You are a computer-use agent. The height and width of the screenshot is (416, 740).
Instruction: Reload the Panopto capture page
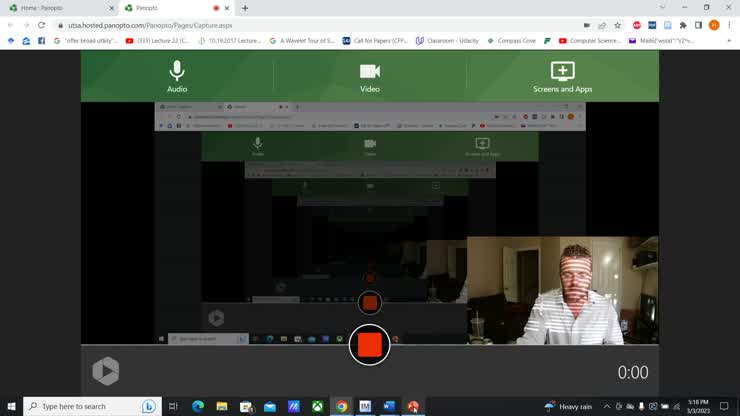coord(42,25)
